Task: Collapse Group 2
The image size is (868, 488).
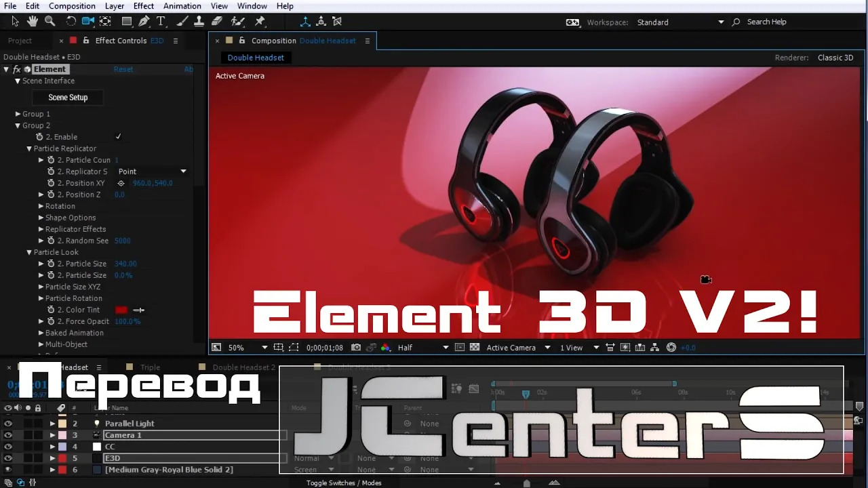Action: coord(18,125)
